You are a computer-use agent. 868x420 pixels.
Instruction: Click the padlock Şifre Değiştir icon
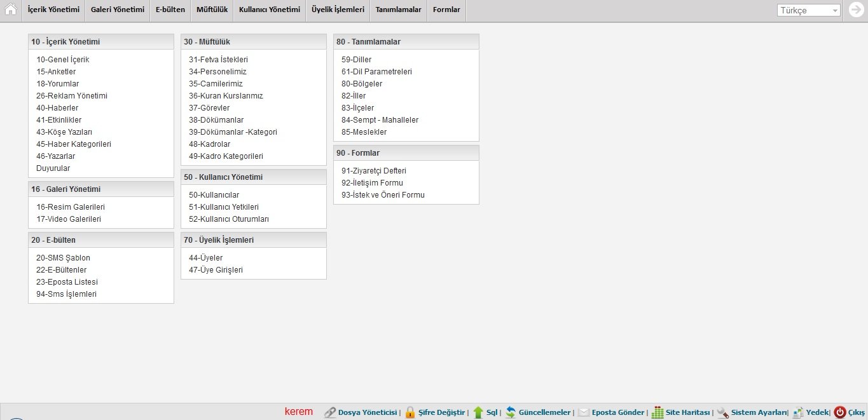[410, 412]
